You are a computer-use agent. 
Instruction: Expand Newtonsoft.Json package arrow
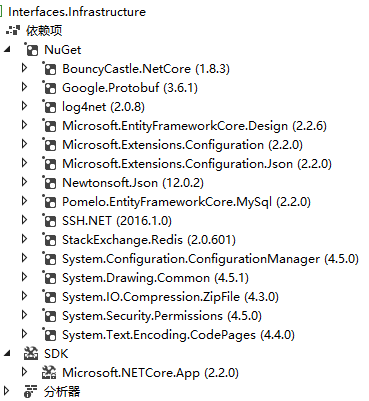click(24, 182)
